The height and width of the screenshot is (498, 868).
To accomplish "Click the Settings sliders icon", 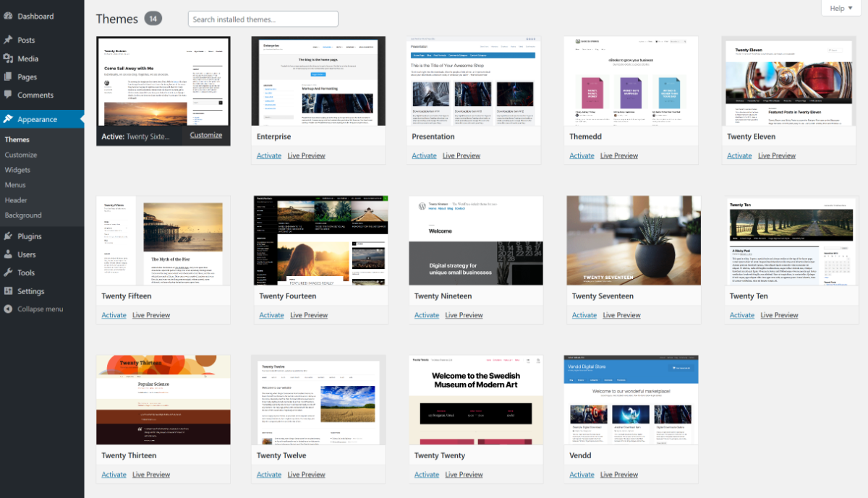I will (8, 291).
